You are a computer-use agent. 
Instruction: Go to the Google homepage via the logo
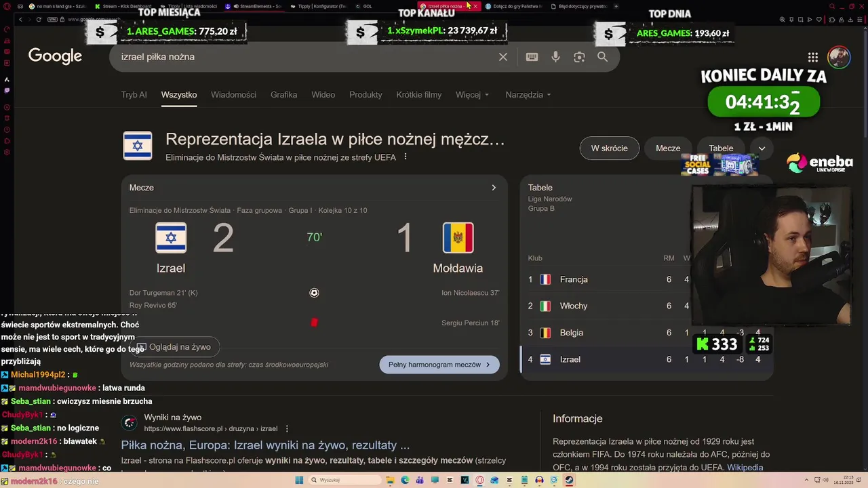coord(55,57)
